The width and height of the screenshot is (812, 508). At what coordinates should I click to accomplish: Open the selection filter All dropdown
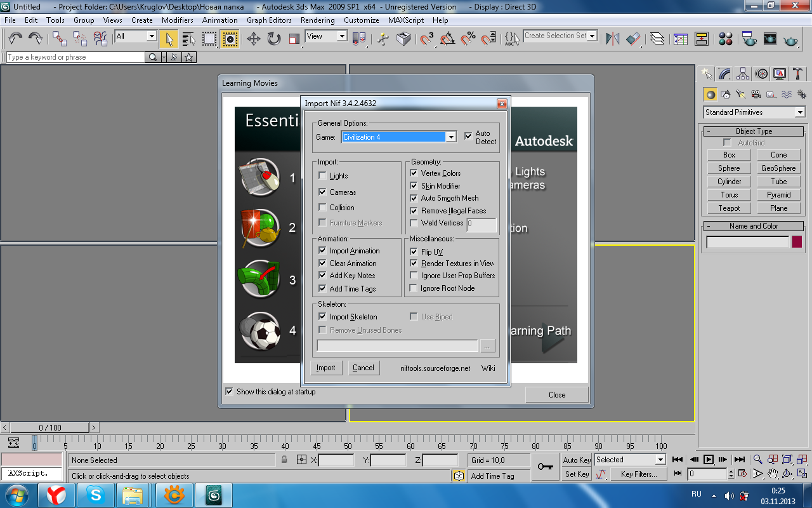point(151,37)
